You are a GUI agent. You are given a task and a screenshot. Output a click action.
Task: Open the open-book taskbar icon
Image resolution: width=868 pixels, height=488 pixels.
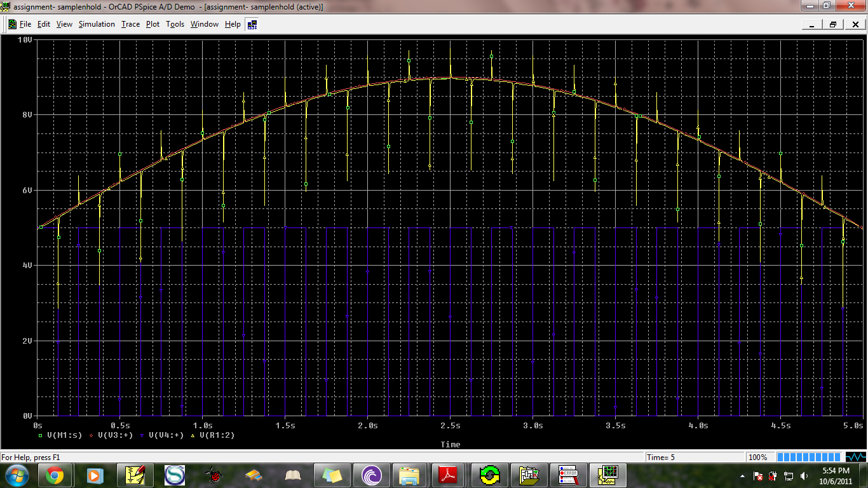[293, 475]
